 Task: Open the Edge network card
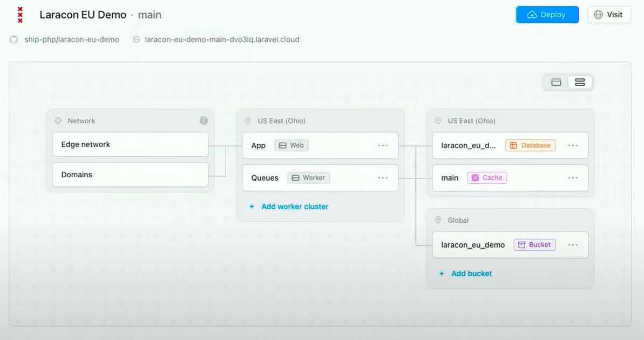(x=130, y=144)
